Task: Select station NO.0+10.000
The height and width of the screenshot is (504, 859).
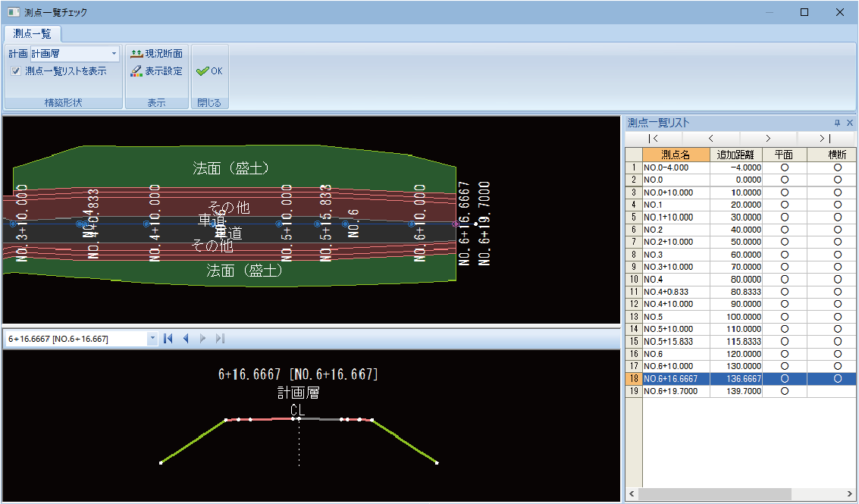Action: tap(676, 193)
